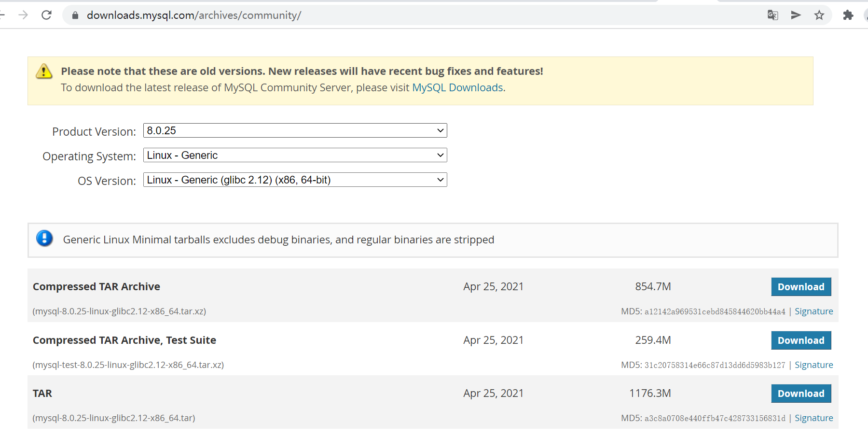Viewport: 868px width, 437px height.
Task: Click the browser address bar URL
Action: click(194, 15)
